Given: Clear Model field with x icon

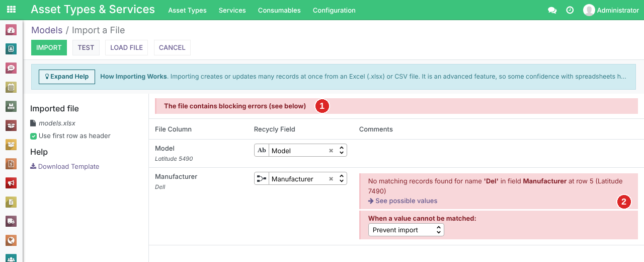Looking at the screenshot, I should pyautogui.click(x=331, y=151).
